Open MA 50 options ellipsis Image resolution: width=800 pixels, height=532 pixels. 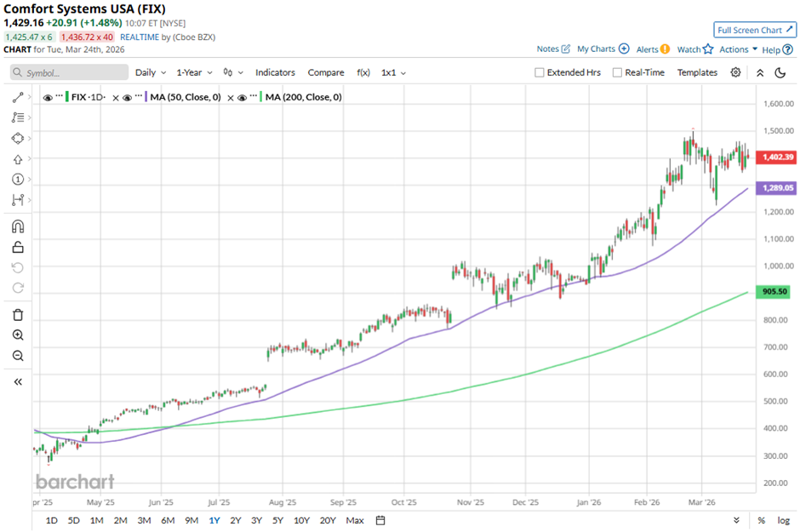pyautogui.click(x=139, y=95)
